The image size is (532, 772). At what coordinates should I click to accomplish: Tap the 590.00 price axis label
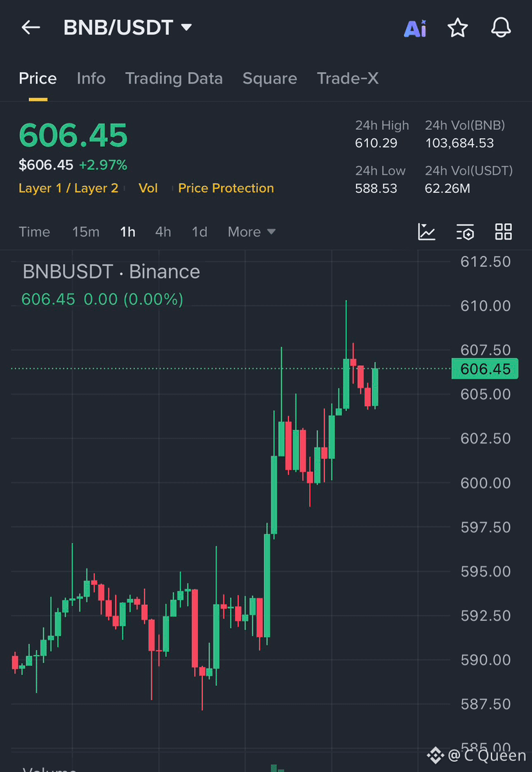(x=486, y=660)
